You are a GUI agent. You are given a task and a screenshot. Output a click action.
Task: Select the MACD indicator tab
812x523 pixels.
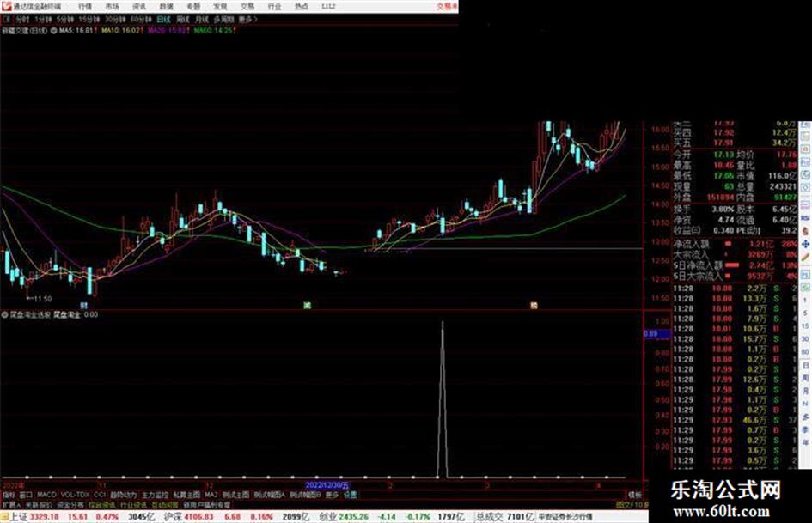point(46,495)
